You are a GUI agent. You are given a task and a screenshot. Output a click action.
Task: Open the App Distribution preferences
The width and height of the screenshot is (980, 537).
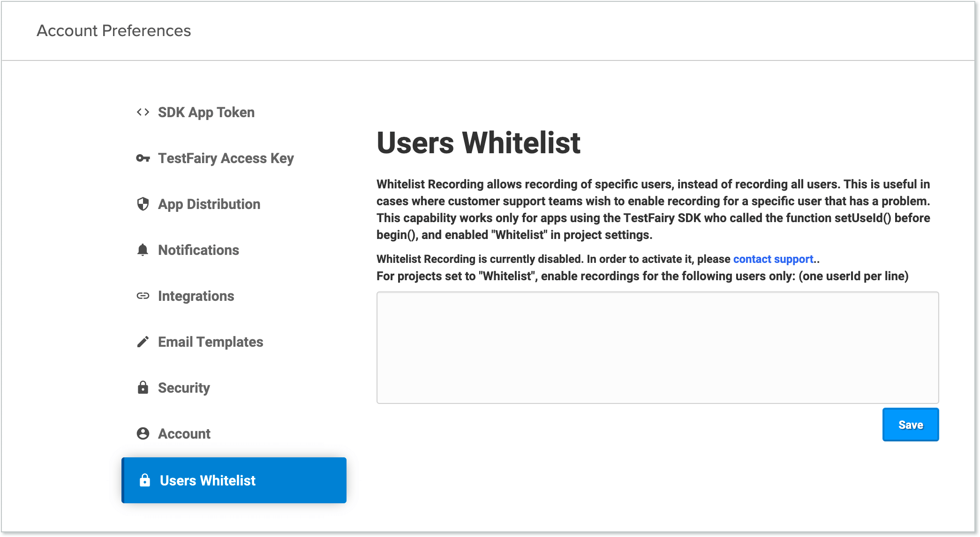click(x=209, y=204)
